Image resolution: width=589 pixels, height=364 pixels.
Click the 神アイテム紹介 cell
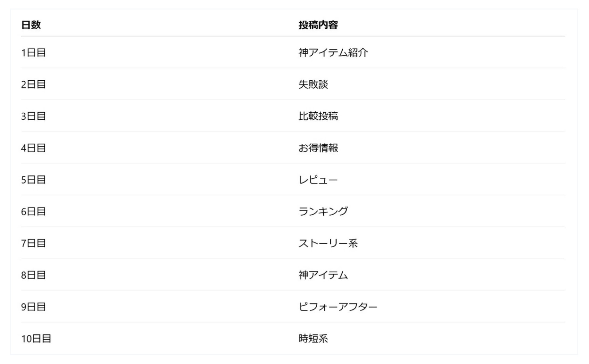(333, 53)
